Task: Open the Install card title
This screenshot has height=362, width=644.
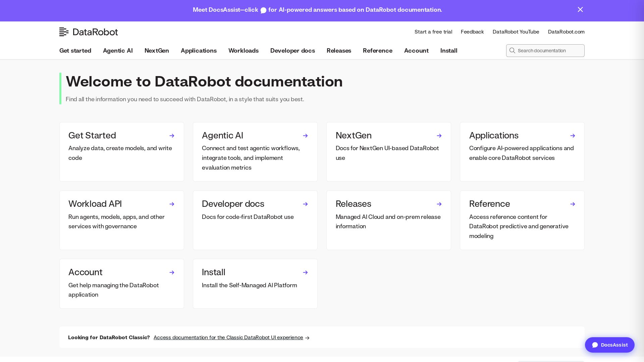Action: tap(214, 272)
